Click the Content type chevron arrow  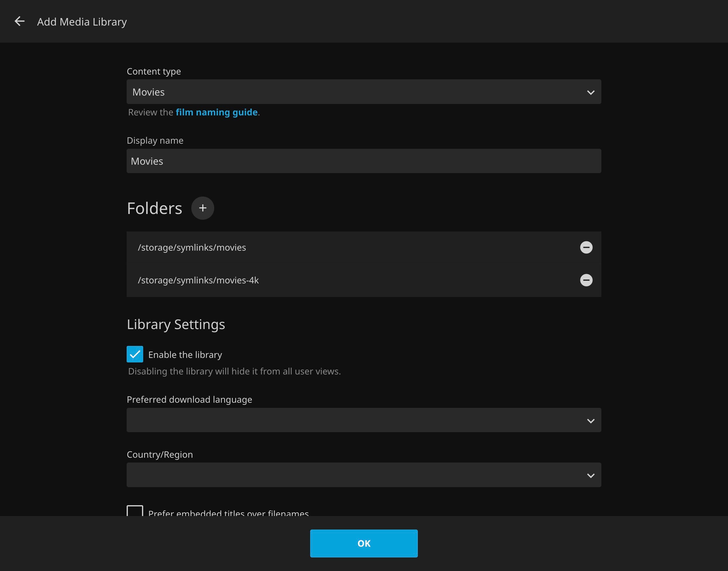coord(591,92)
